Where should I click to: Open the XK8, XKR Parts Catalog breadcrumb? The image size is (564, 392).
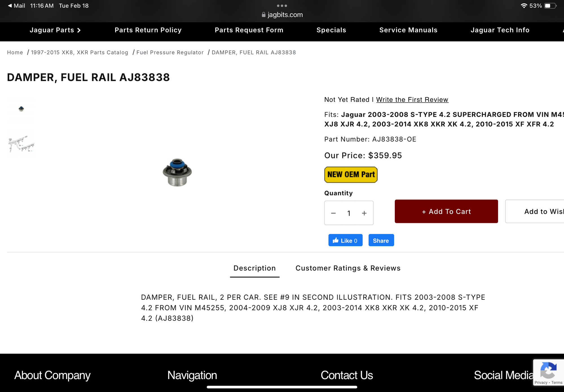coord(80,52)
